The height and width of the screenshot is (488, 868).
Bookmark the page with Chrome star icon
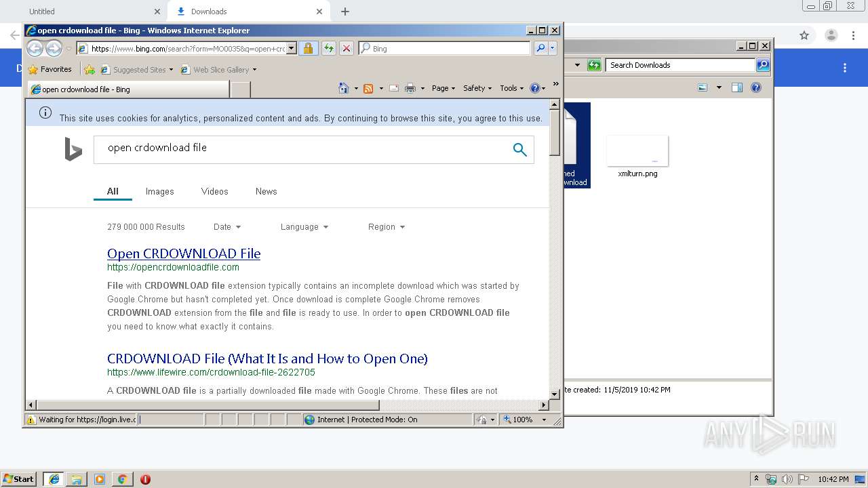click(x=804, y=35)
